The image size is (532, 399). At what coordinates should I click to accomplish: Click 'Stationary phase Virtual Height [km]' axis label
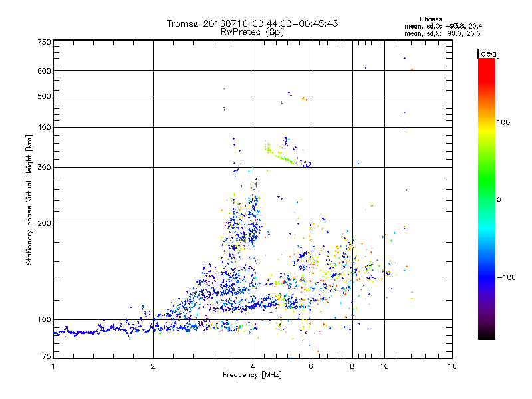click(x=29, y=199)
